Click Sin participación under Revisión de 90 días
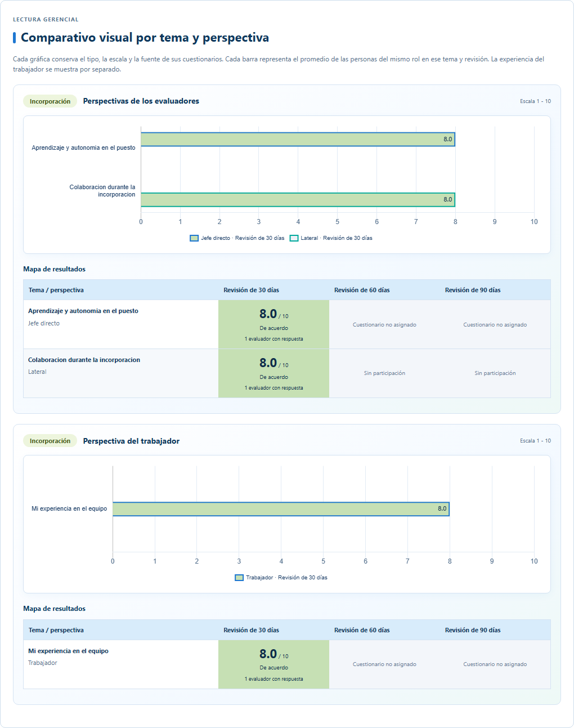 [x=495, y=373]
